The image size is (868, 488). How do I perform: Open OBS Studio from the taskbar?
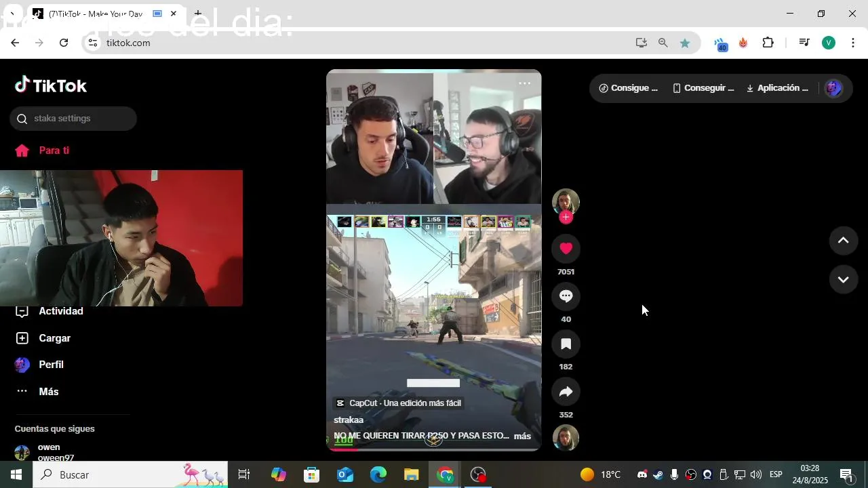click(479, 474)
